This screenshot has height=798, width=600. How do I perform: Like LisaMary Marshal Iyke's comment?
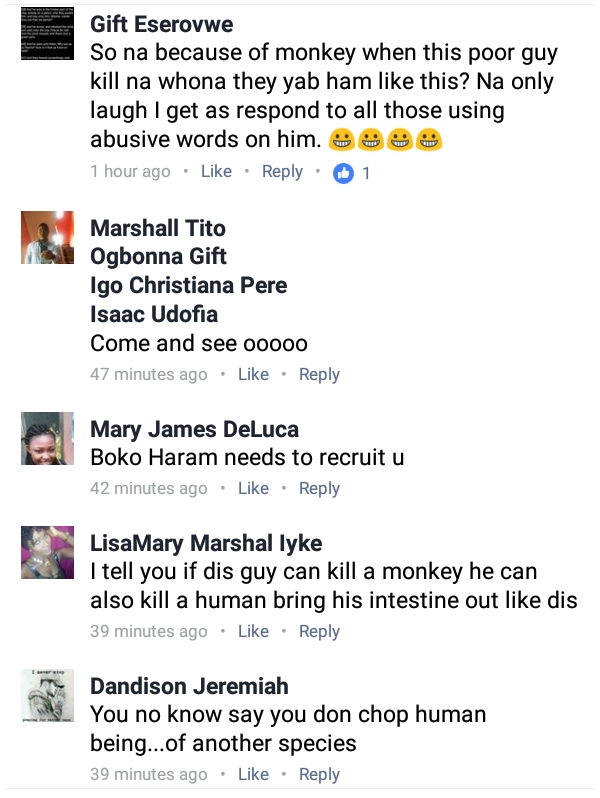coord(253,632)
